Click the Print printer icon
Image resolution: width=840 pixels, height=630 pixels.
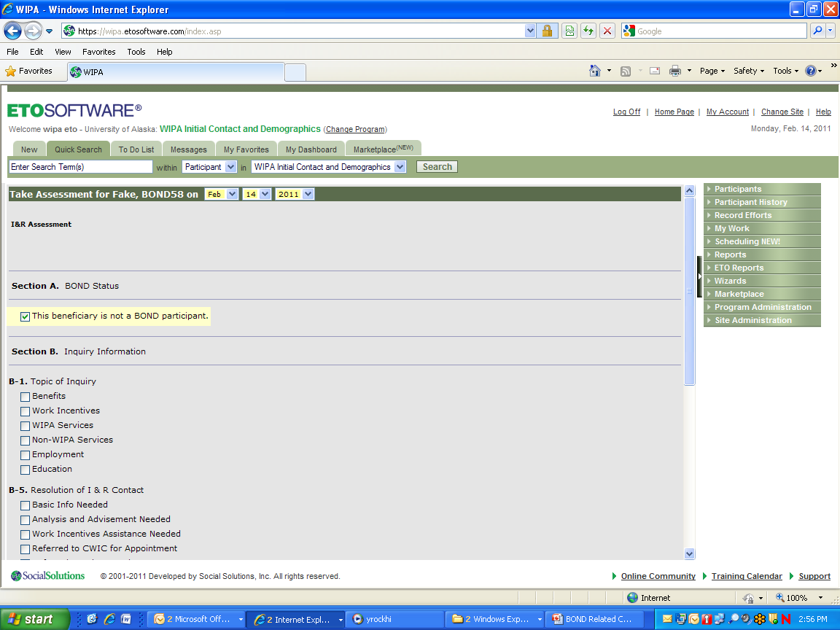(x=675, y=71)
